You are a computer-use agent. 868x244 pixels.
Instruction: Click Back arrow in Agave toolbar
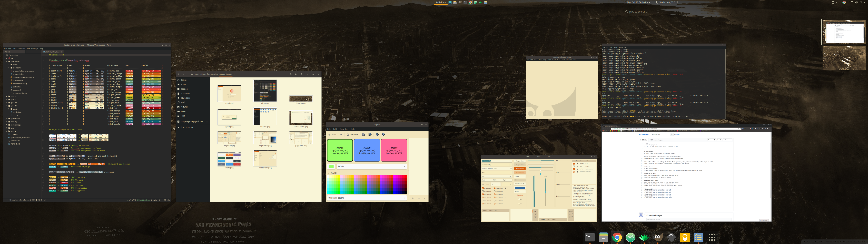click(330, 135)
